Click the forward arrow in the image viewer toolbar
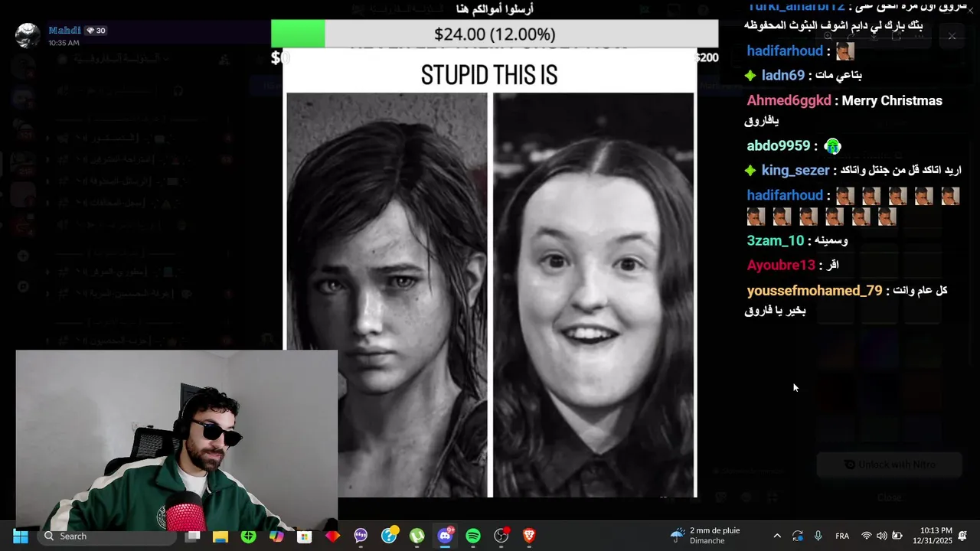The image size is (980, 551). click(x=851, y=36)
